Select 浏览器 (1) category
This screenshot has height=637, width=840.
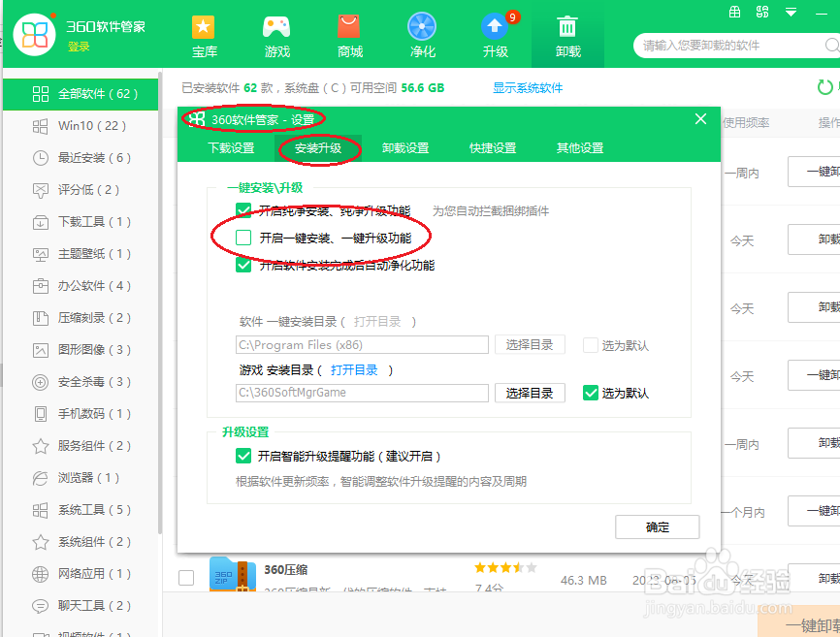click(81, 478)
